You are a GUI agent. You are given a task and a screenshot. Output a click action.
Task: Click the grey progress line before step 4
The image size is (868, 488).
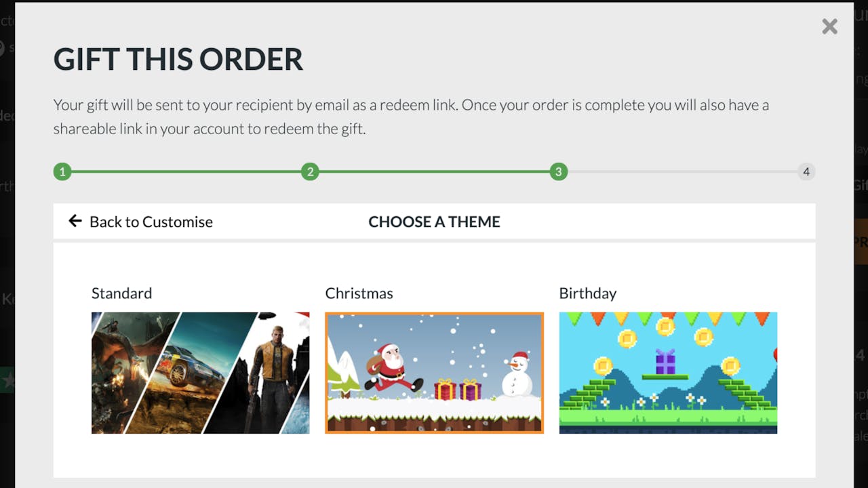coord(682,171)
